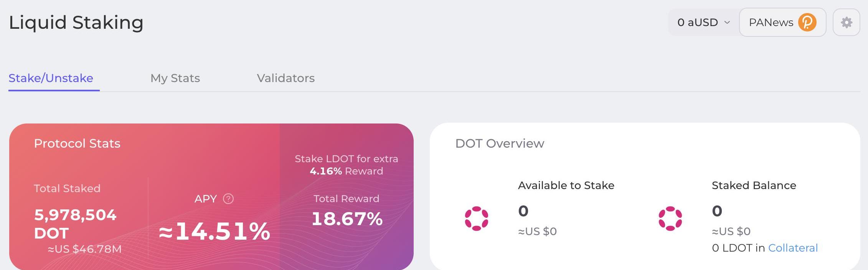Open the settings gear icon
The image size is (868, 270).
846,23
